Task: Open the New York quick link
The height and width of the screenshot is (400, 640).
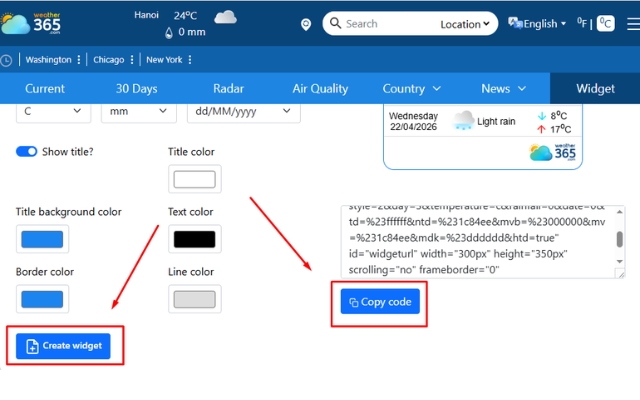Action: click(x=164, y=60)
